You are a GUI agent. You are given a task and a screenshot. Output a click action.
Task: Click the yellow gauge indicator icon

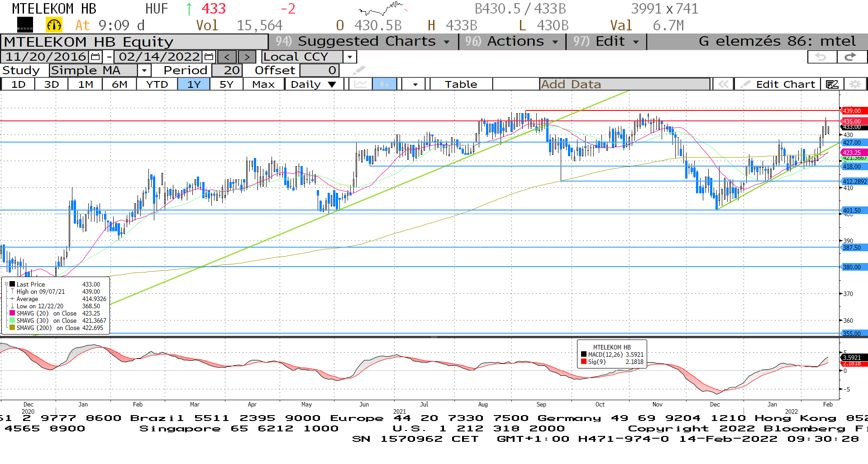point(54,25)
